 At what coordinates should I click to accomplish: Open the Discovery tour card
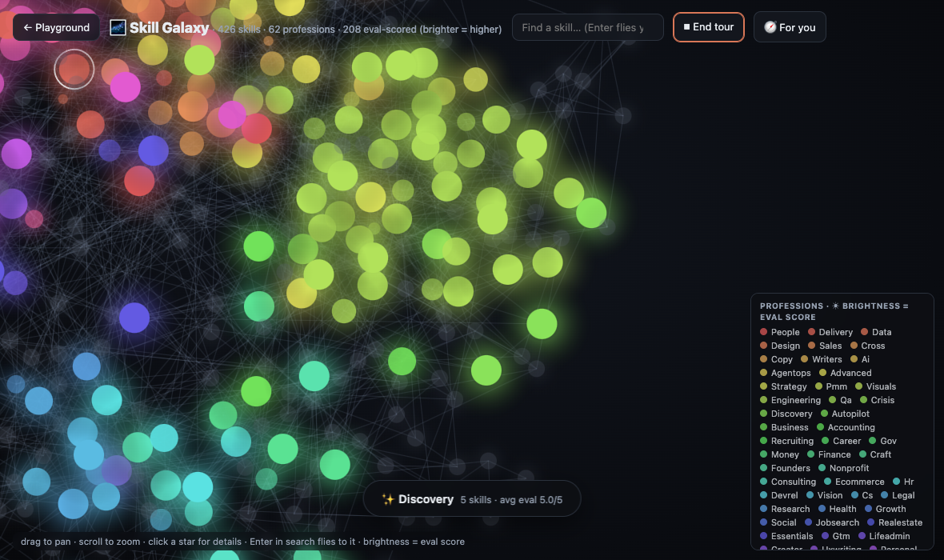coord(472,499)
